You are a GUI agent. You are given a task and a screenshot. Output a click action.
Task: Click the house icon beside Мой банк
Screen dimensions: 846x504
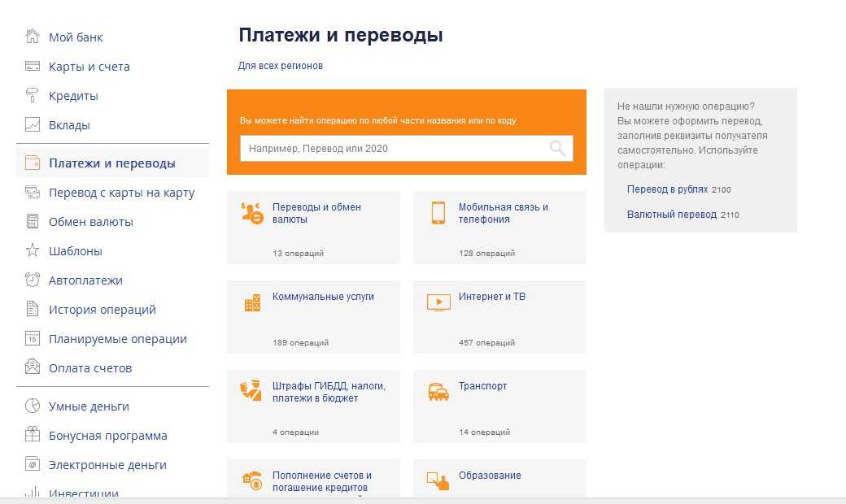coord(33,37)
